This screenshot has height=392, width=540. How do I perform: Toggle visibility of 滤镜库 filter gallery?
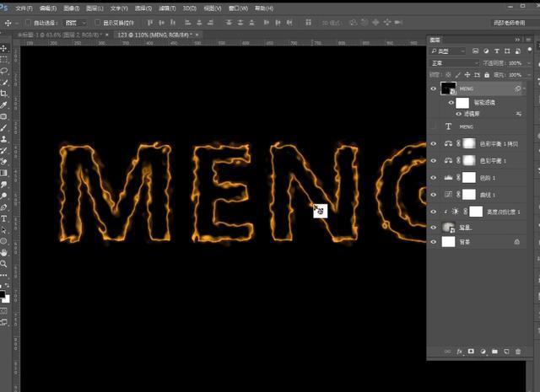[458, 114]
